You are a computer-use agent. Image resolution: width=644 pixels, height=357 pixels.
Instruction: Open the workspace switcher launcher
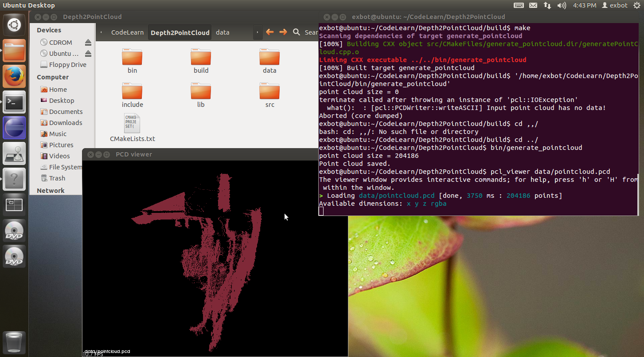(x=15, y=205)
